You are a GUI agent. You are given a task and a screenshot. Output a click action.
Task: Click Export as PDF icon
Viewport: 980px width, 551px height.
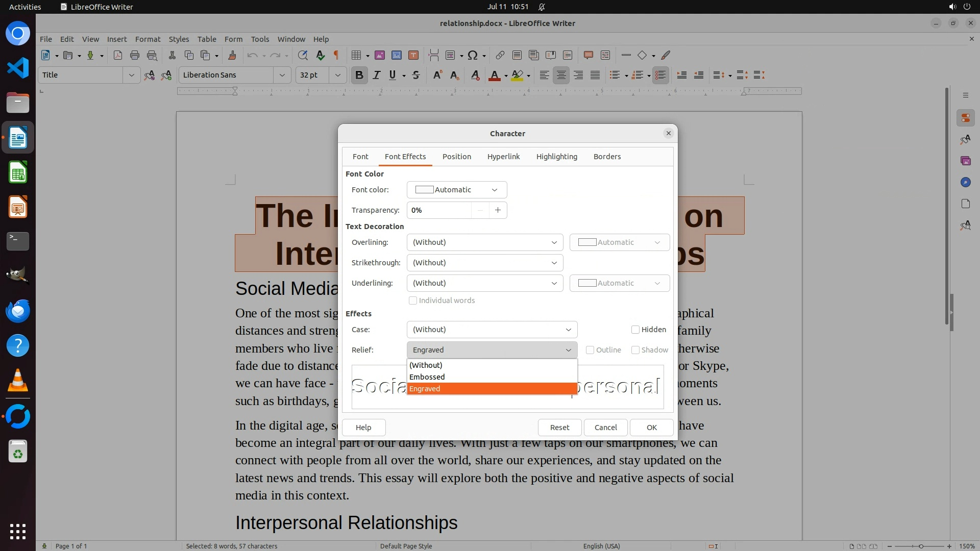click(118, 55)
